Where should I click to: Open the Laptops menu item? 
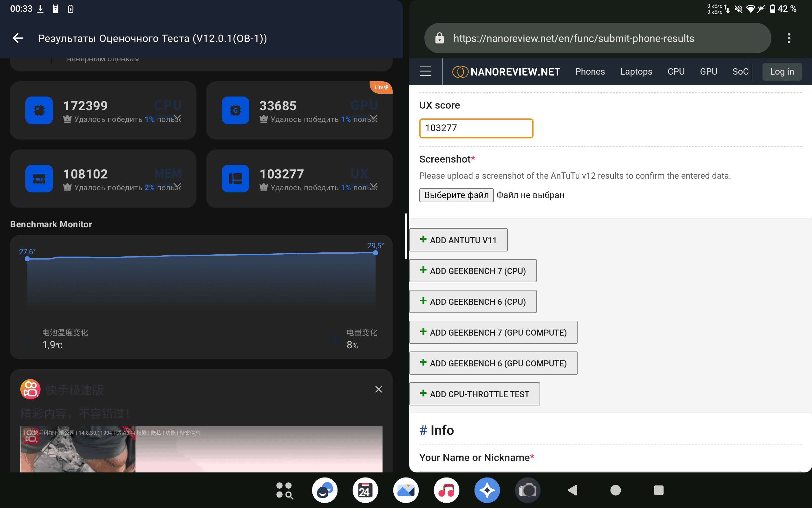[636, 71]
